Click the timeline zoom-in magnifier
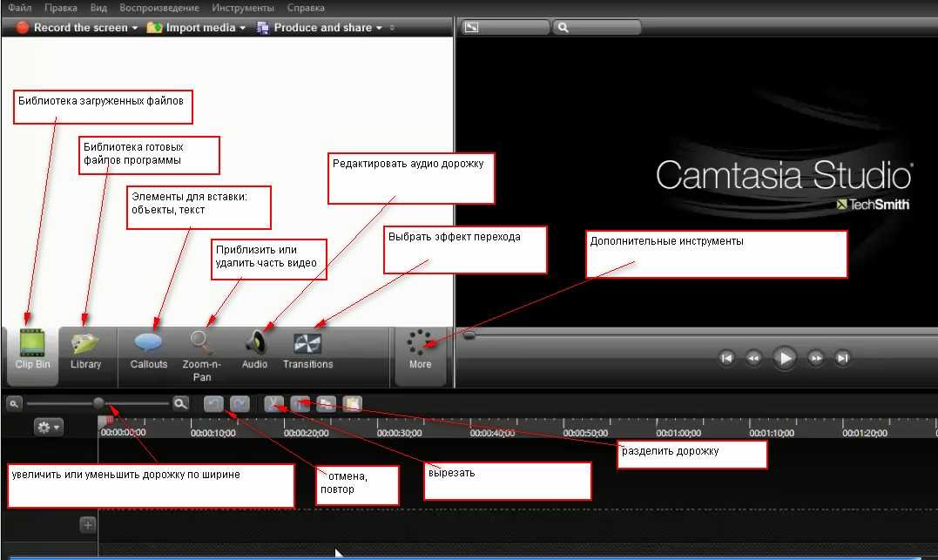This screenshot has height=560, width=938. (180, 404)
